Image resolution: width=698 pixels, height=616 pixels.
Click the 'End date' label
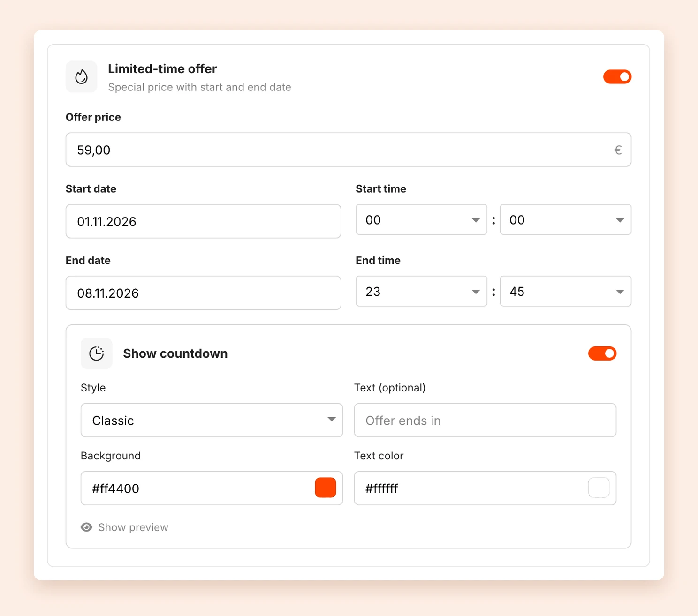coord(88,261)
